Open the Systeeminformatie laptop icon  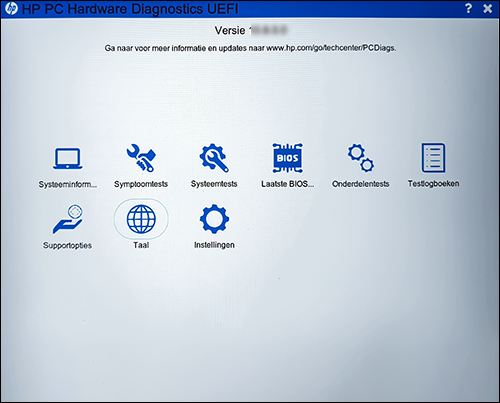[x=68, y=158]
